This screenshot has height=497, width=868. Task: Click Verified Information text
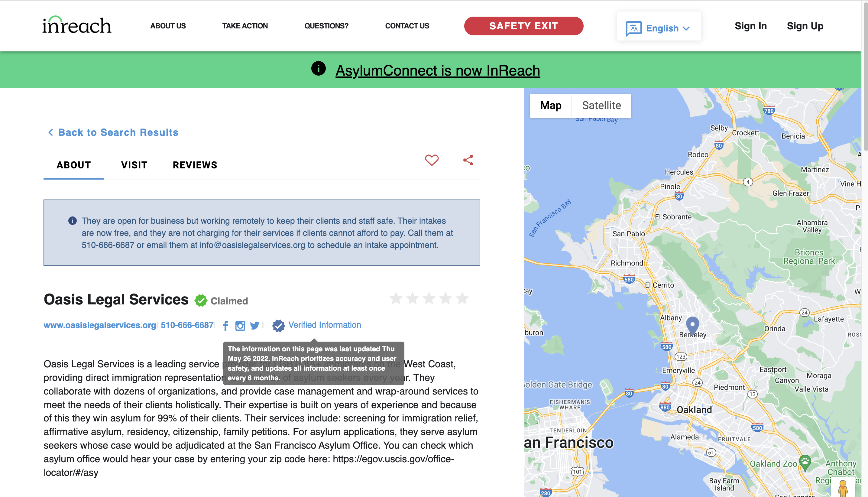pos(325,325)
